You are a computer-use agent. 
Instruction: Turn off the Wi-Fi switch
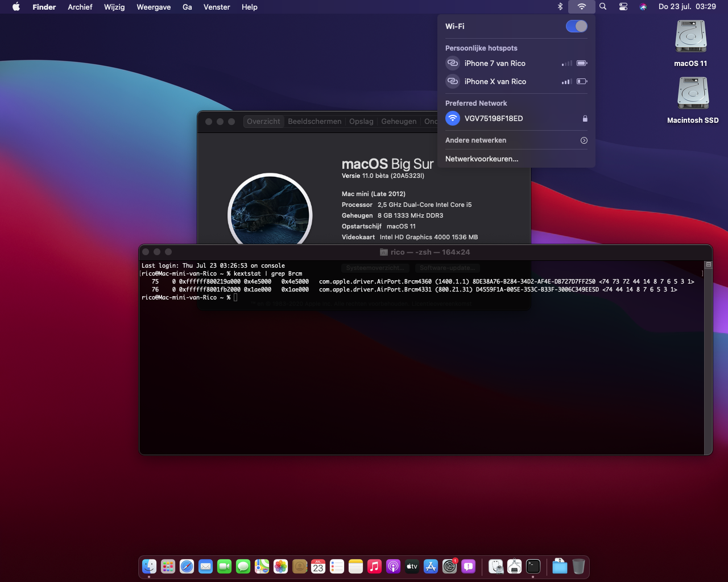point(576,26)
